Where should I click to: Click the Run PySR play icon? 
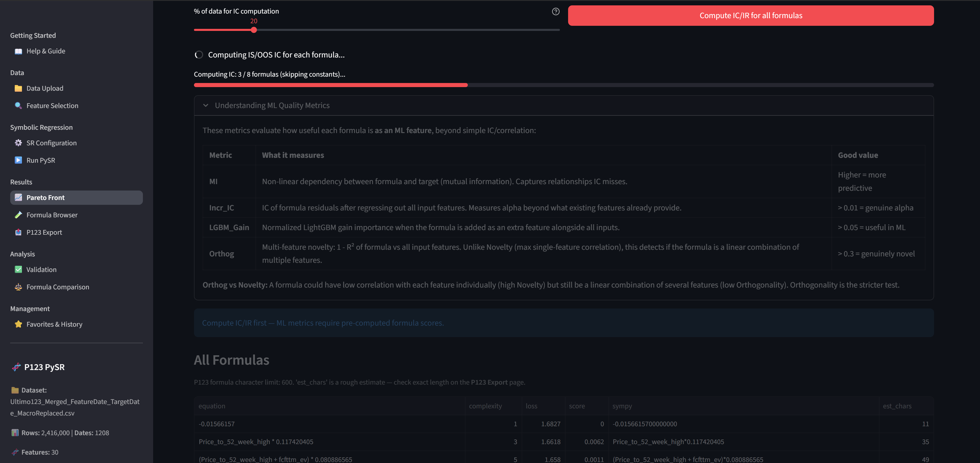(18, 160)
